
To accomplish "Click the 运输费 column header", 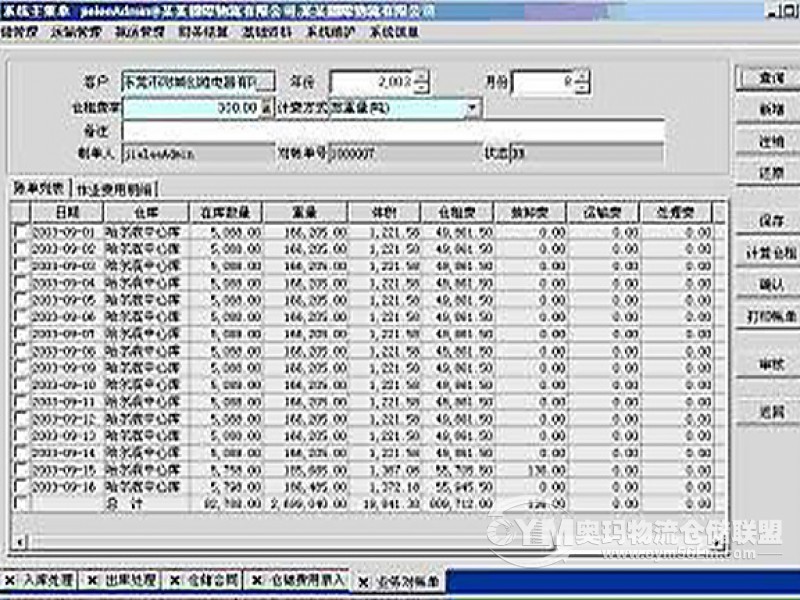I will pos(603,212).
